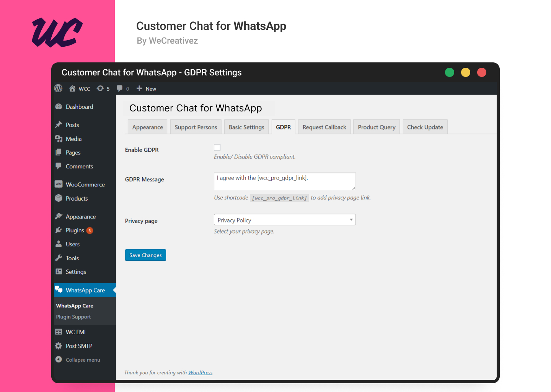Click the WC EMI table icon
Screen dimensions: 551x392
point(59,332)
